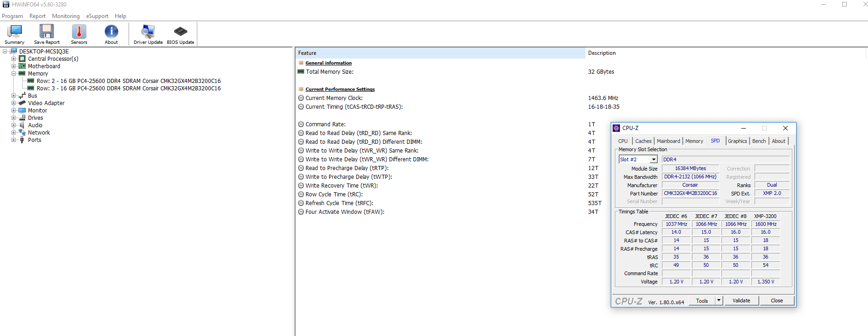This screenshot has width=868, height=336.
Task: Launch BIOS Update chip icon
Action: 180,34
